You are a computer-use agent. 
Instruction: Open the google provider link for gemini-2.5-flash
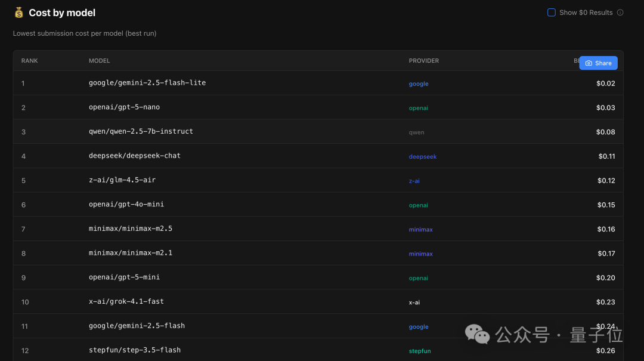(x=419, y=326)
